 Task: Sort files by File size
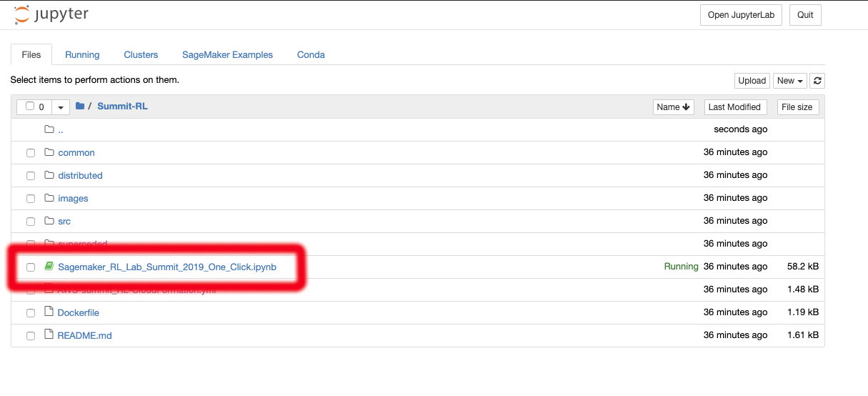click(x=797, y=107)
